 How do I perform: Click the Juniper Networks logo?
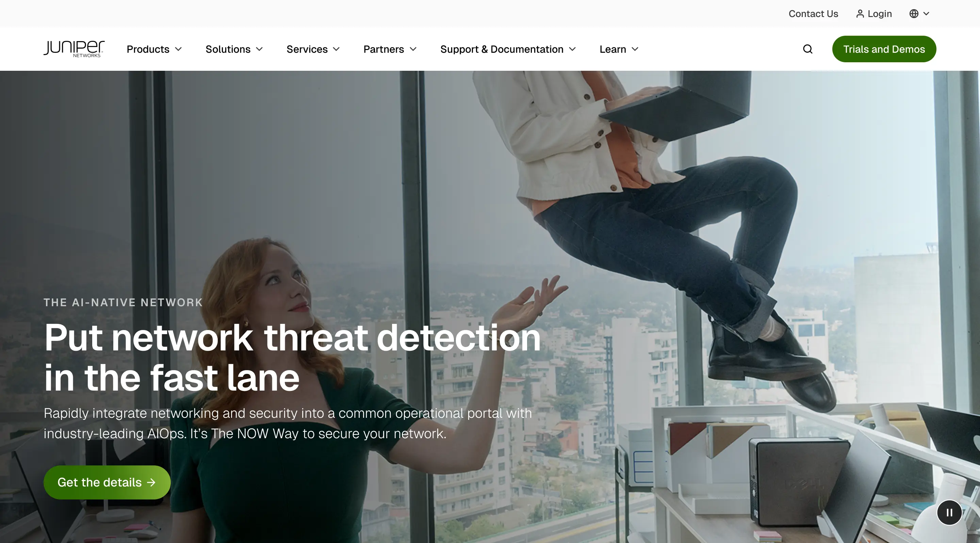click(74, 49)
